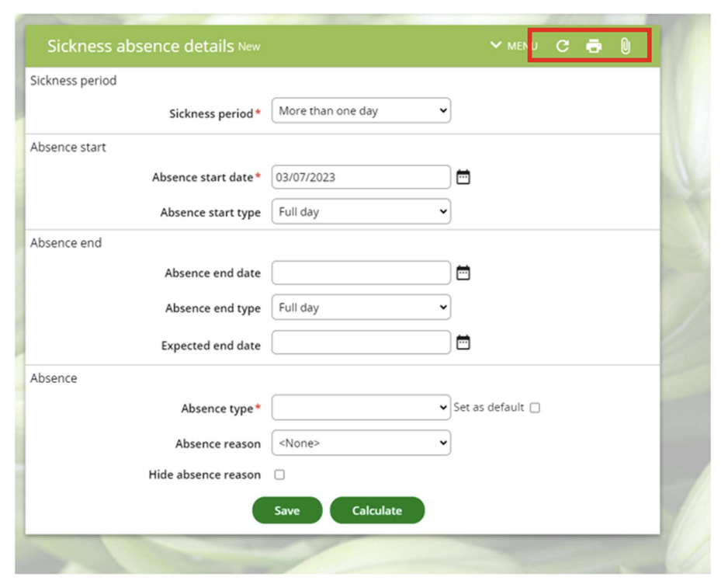Image resolution: width=728 pixels, height=584 pixels.
Task: Select the Expected end date input
Action: 361,342
